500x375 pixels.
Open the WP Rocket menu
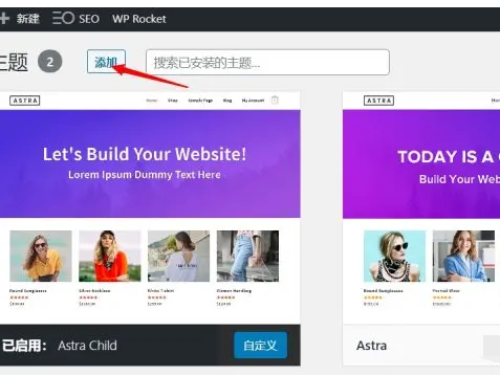point(139,19)
